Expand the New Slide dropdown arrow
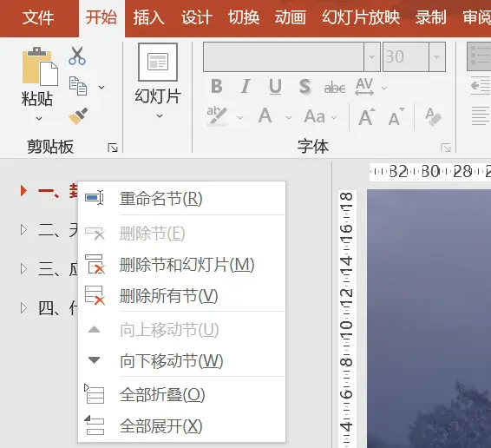 (x=160, y=116)
